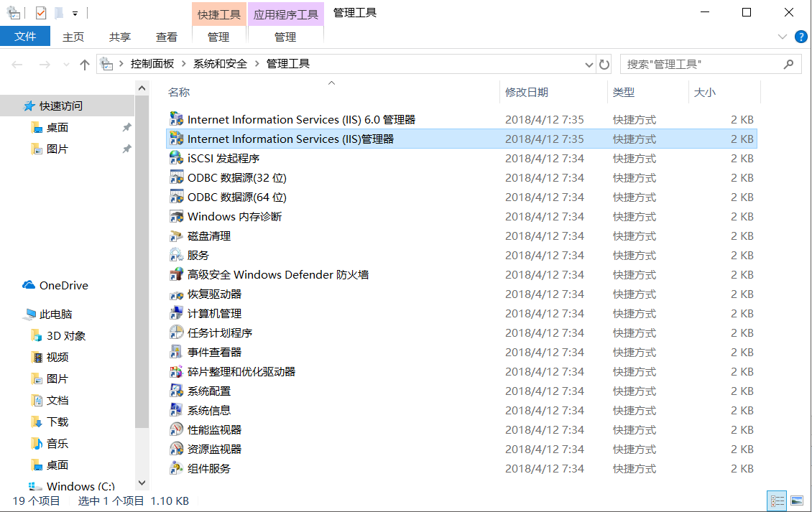This screenshot has width=812, height=512.
Task: Select the 高级安全 Windows Defender 防火墙 icon
Action: click(x=177, y=274)
